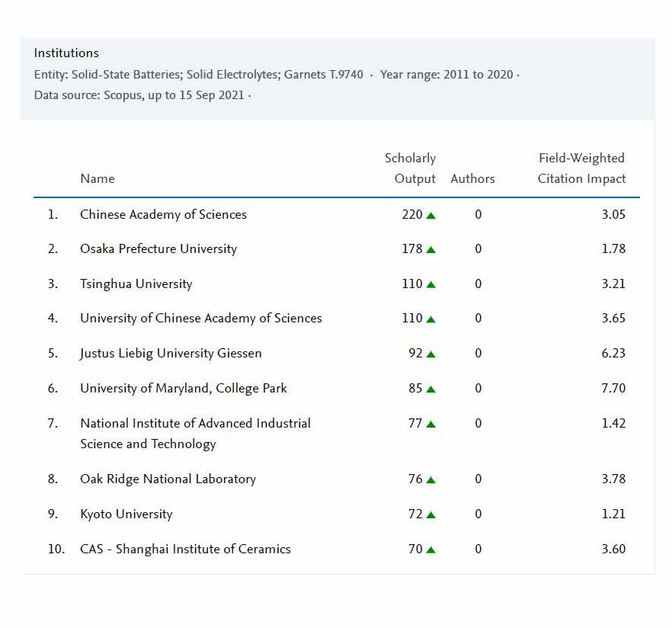
Task: Select citation impact value 1.21
Action: pyautogui.click(x=614, y=514)
